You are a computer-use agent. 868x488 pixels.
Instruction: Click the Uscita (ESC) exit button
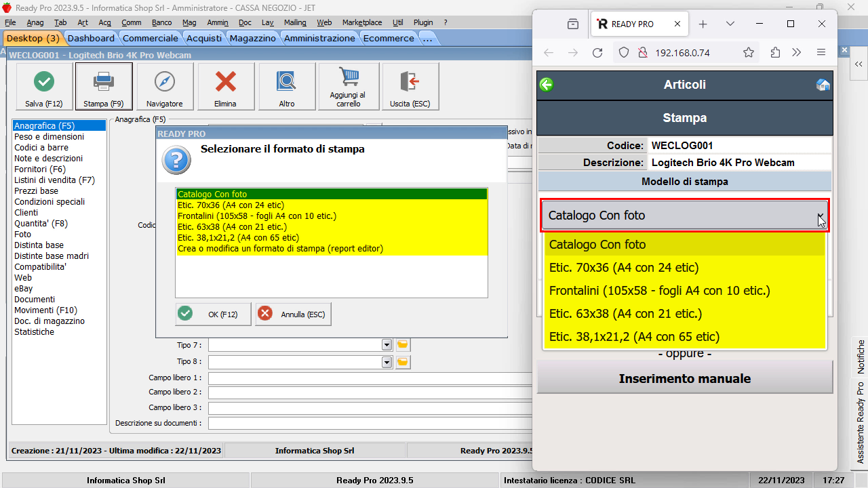(410, 87)
